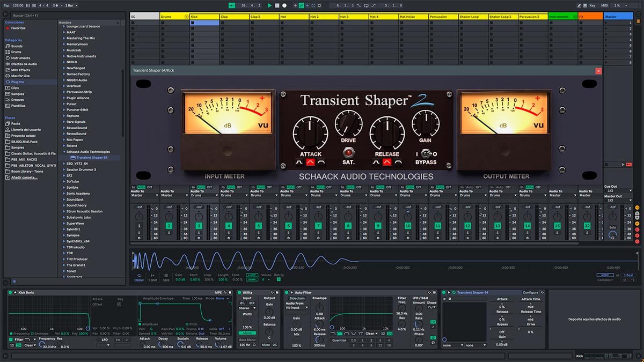This screenshot has height=362, width=644.
Task: Toggle the Filter on switch in Kick Boris
Action: [12, 339]
